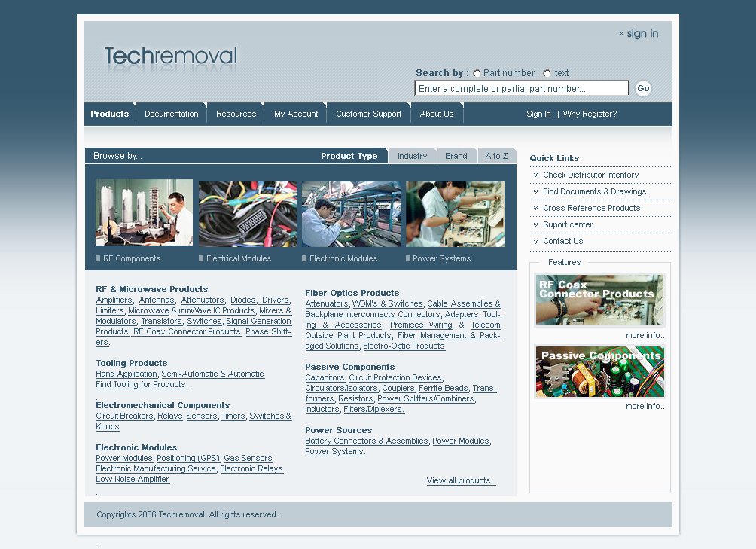
Task: Open the Electronic Relays link
Action: point(251,468)
